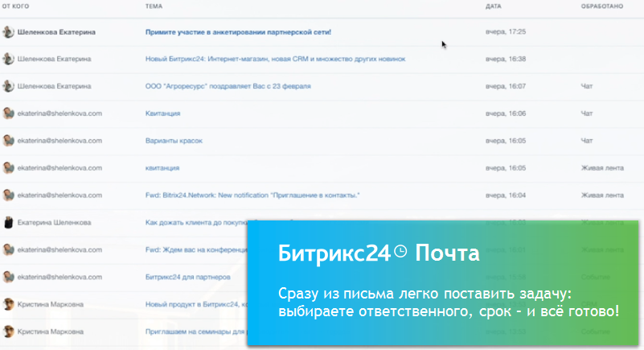Click date 'вчера, 17:25'
Image resolution: width=644 pixels, height=350 pixels.
[x=506, y=31]
